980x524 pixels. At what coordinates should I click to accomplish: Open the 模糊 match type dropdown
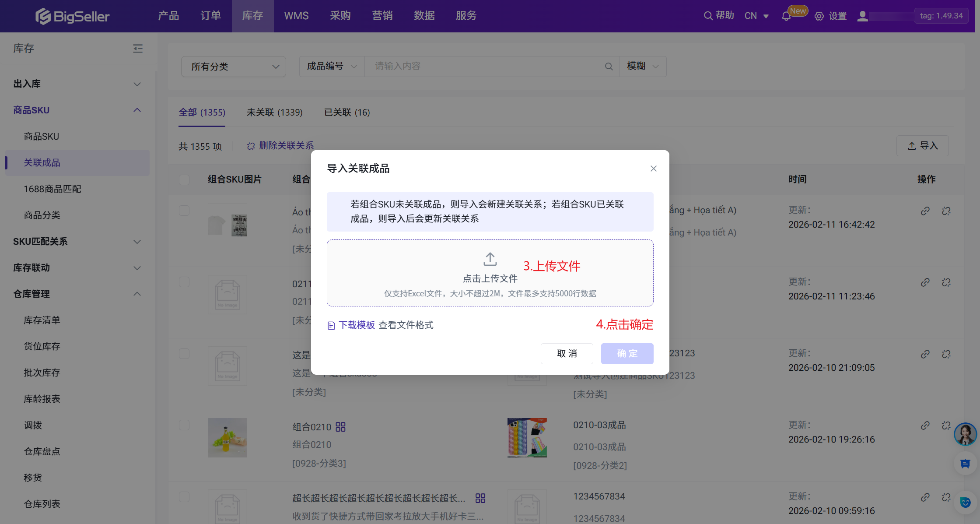click(x=642, y=66)
